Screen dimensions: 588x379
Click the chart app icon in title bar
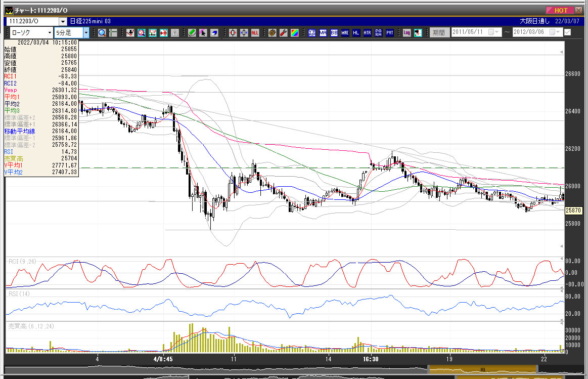point(9,11)
